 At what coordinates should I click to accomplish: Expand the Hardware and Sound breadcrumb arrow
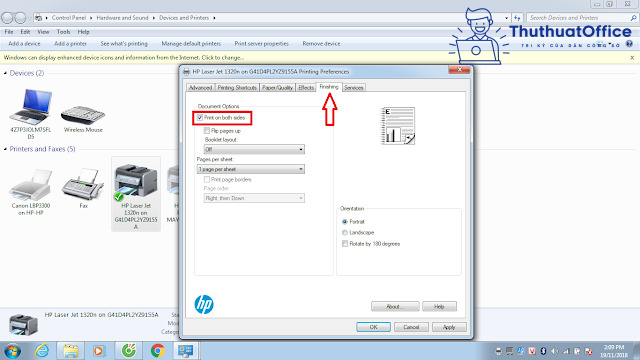(153, 18)
